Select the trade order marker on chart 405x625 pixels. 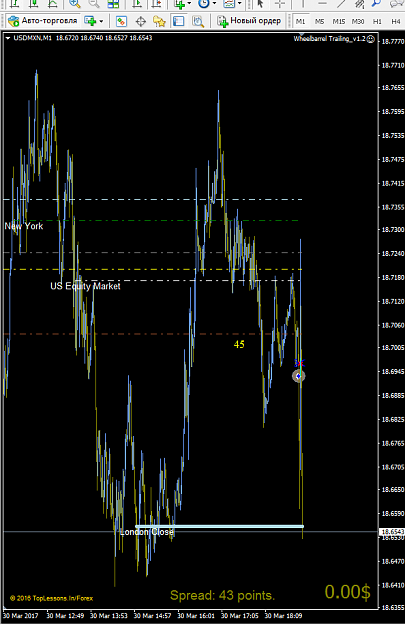(299, 376)
